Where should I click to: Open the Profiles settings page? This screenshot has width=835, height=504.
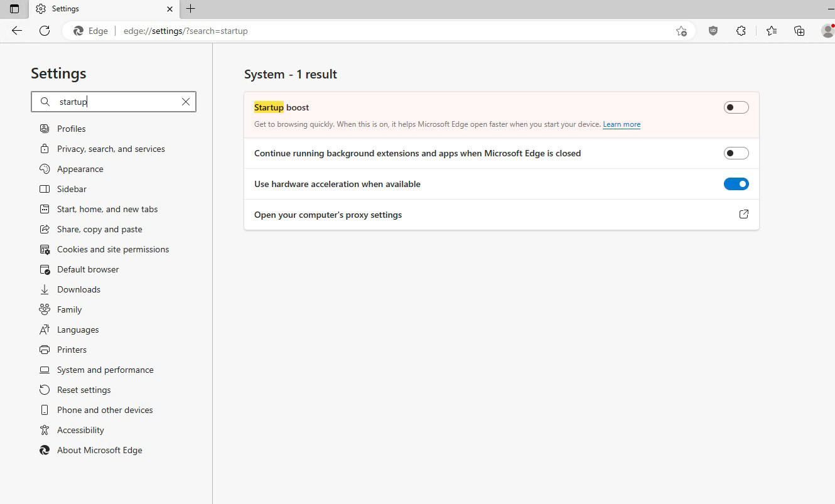(71, 129)
